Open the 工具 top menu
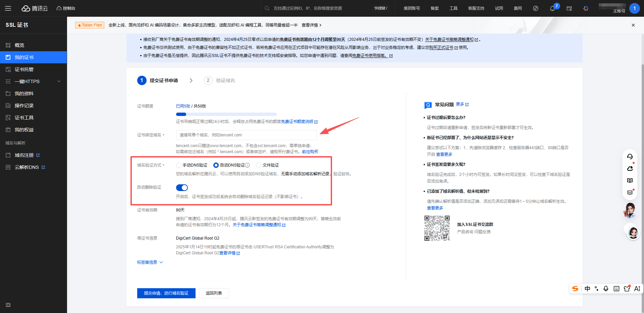The image size is (644, 313). (x=453, y=8)
